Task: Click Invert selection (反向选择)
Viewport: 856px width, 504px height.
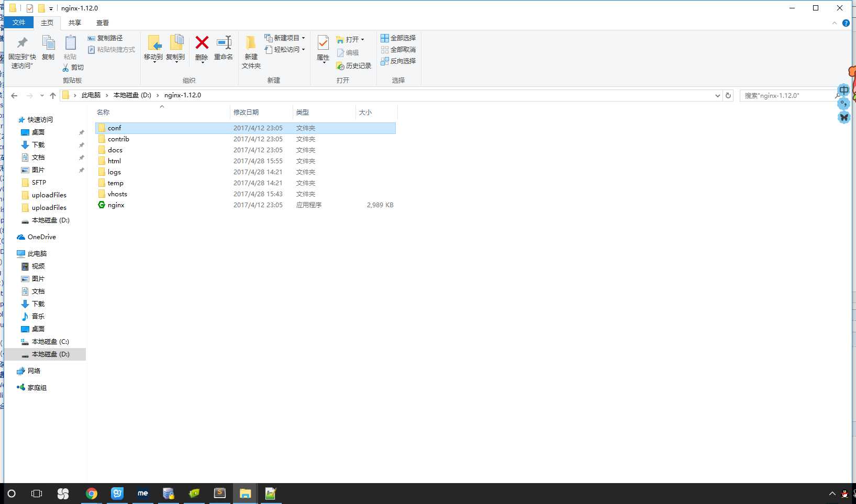Action: click(398, 61)
